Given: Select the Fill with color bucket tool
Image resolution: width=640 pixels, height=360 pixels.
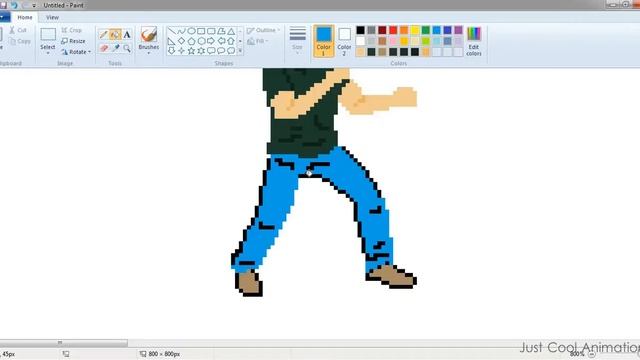Looking at the screenshot, I should click(116, 35).
